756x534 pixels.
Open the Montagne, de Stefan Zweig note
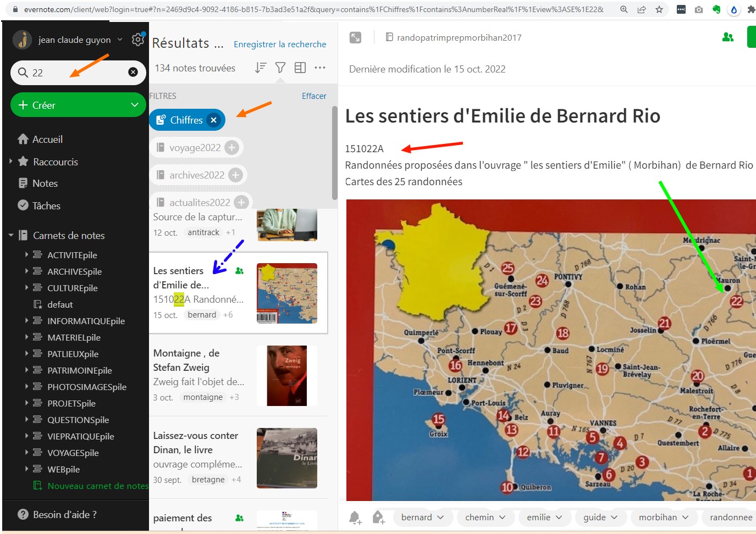coord(239,375)
